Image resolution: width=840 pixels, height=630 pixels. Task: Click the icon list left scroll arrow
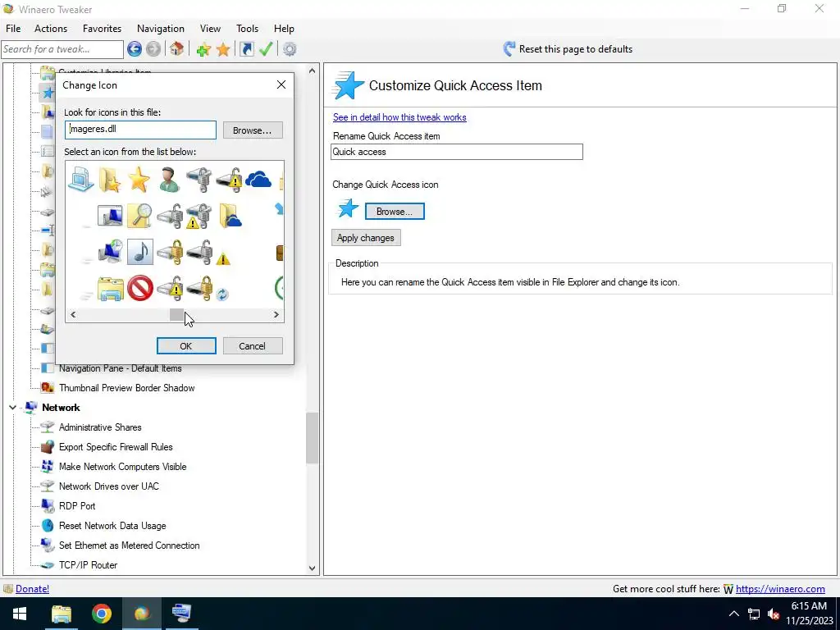coord(73,315)
